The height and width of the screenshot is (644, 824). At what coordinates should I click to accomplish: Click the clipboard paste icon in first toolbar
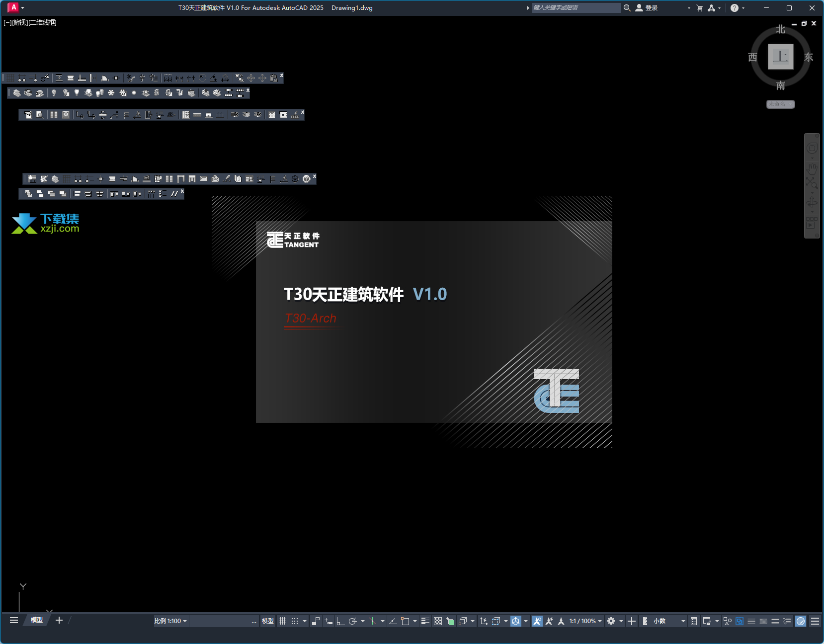(x=274, y=78)
